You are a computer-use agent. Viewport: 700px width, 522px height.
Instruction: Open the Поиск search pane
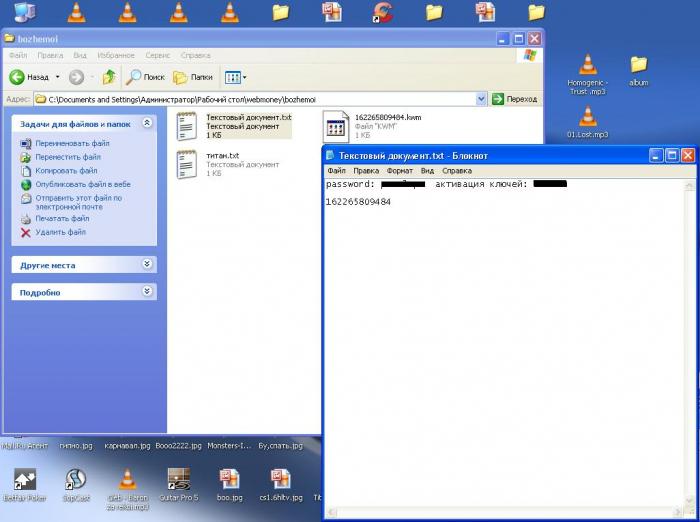(146, 77)
